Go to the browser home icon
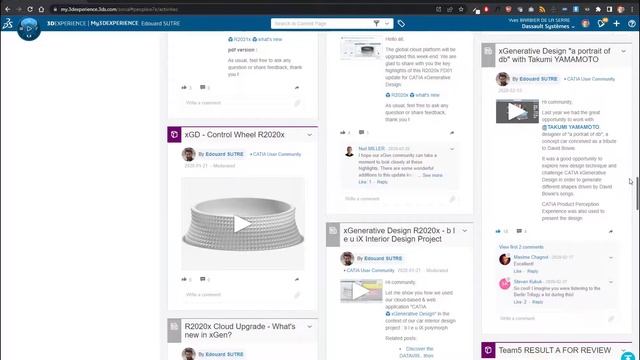Screen dimensions: 640x360 pos(41,9)
